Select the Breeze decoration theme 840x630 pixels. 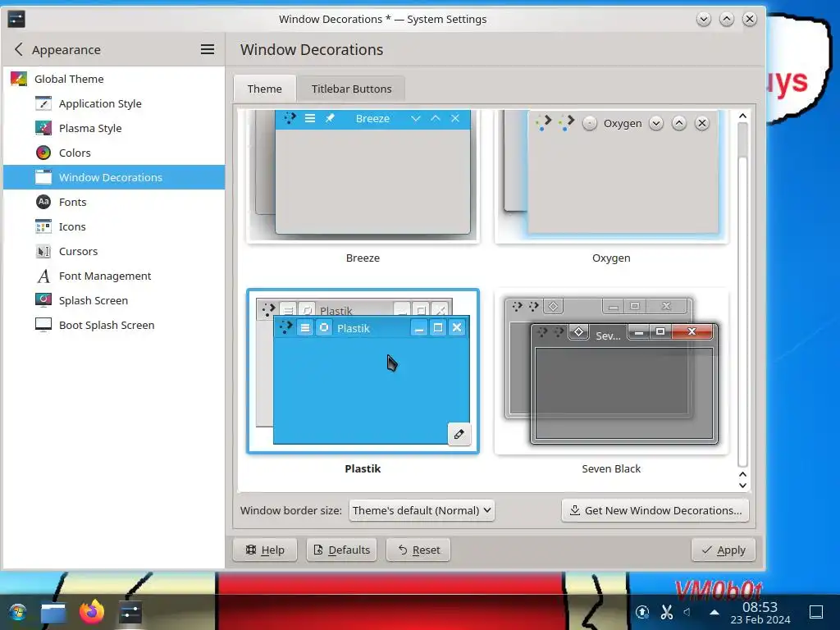coord(363,176)
